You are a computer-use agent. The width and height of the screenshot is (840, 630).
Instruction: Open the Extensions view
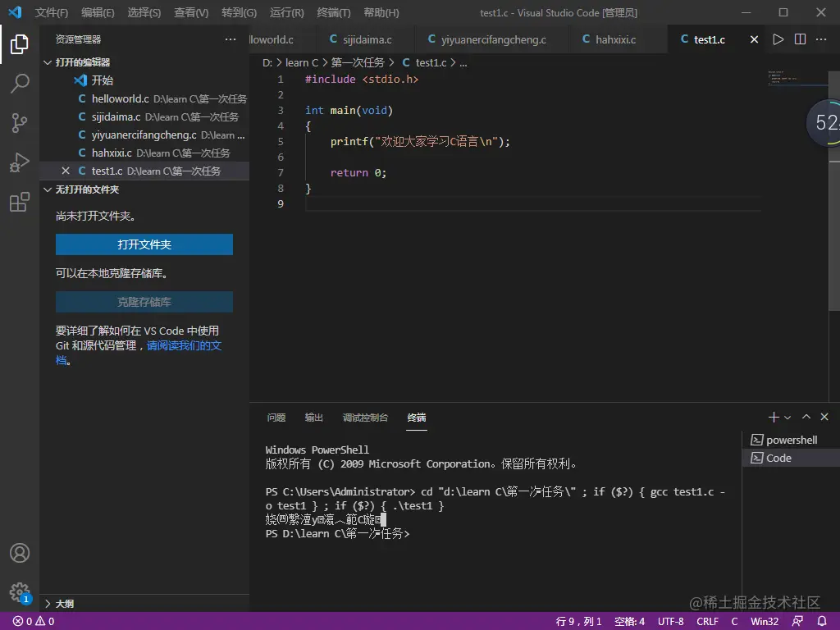20,202
